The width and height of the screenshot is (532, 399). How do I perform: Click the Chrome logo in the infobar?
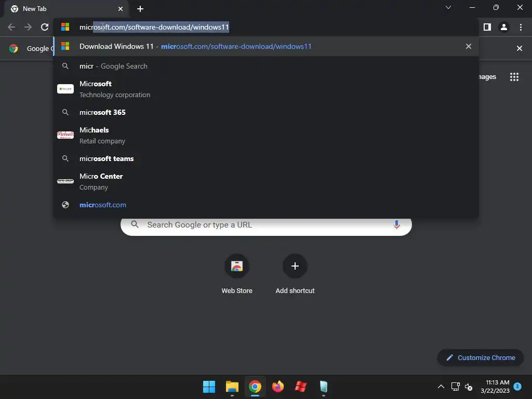[14, 48]
